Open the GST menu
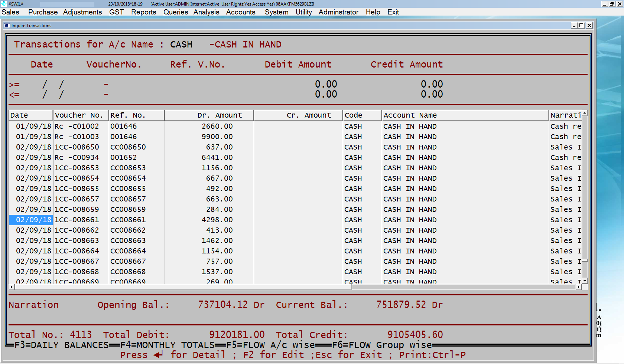 click(x=116, y=12)
